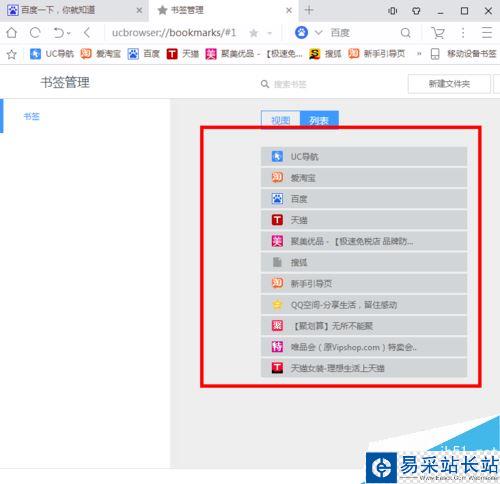
Task: Expand the search engine chooser chevron
Action: (x=319, y=33)
